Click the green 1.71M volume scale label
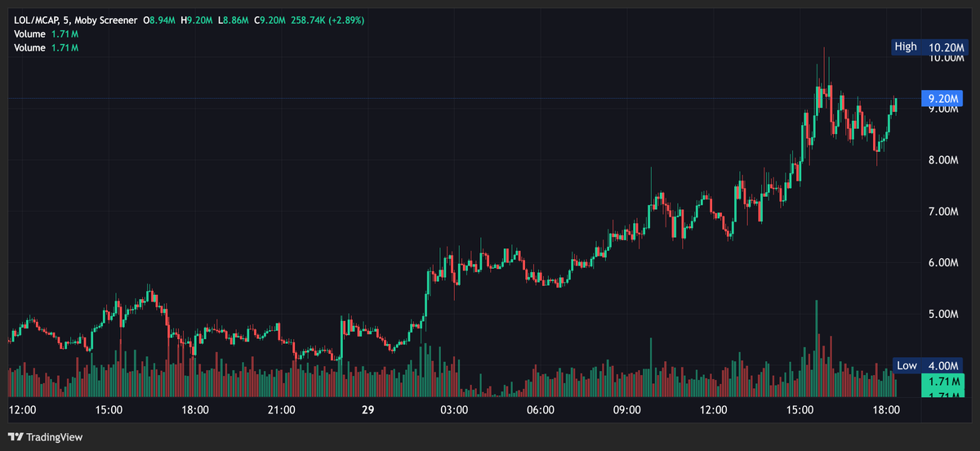Screen dimensions: 980x451 point(944,382)
